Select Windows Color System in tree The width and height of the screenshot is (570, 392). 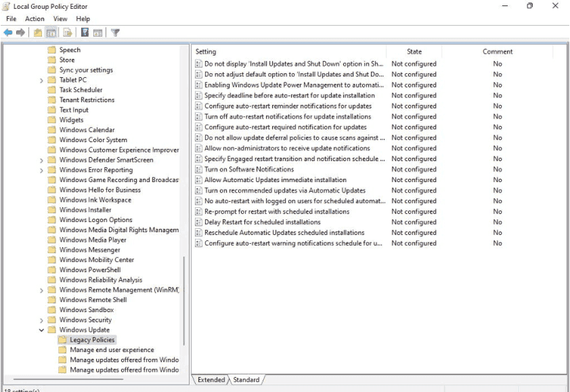point(93,140)
